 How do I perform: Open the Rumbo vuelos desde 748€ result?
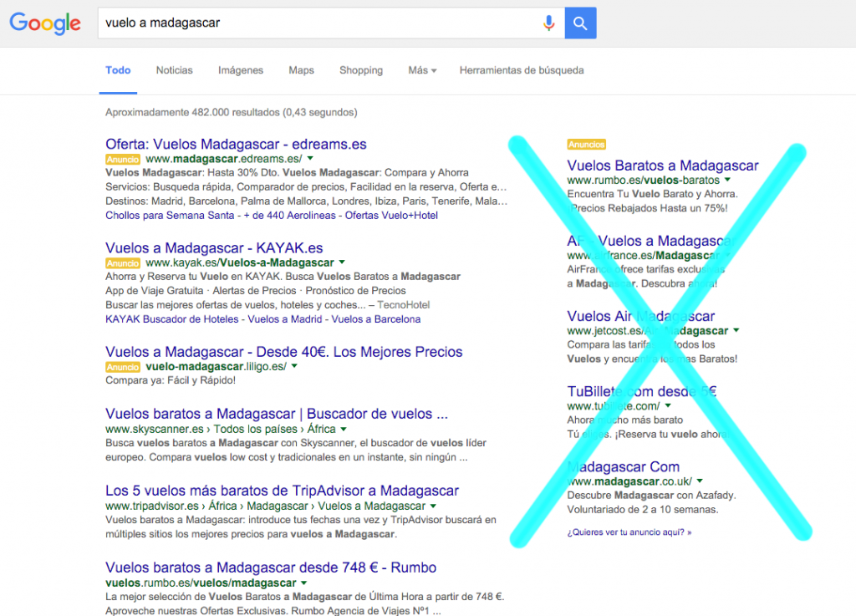270,567
